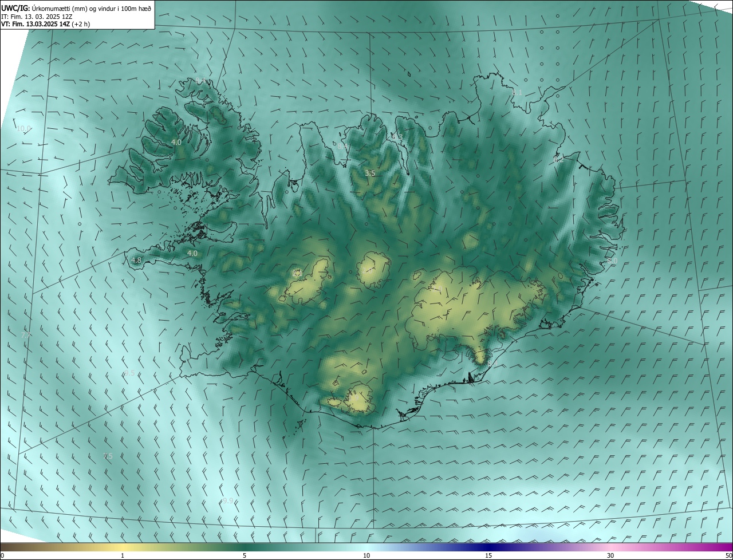The width and height of the screenshot is (733, 560).
Task: Click the '8.1' map value label
Action: coord(517,93)
